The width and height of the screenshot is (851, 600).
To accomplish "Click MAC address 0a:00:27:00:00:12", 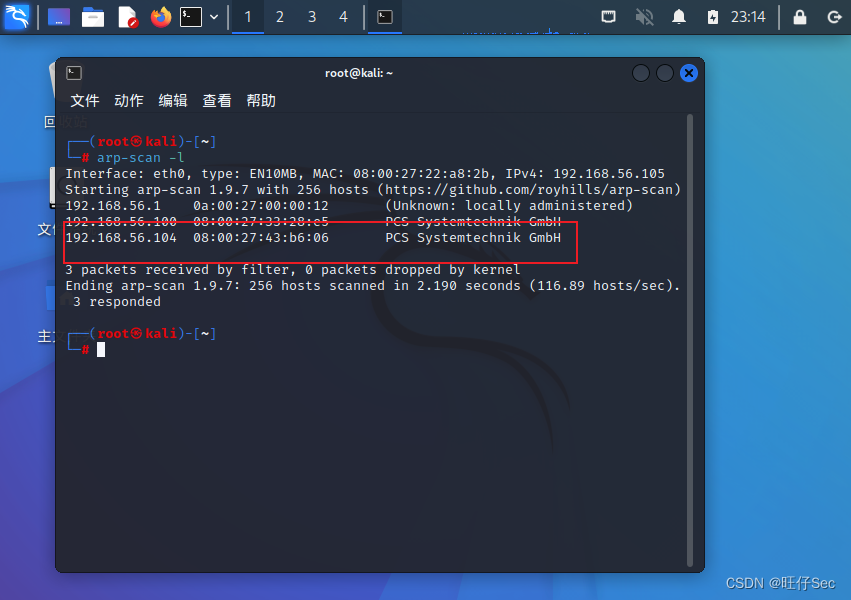I will 261,206.
